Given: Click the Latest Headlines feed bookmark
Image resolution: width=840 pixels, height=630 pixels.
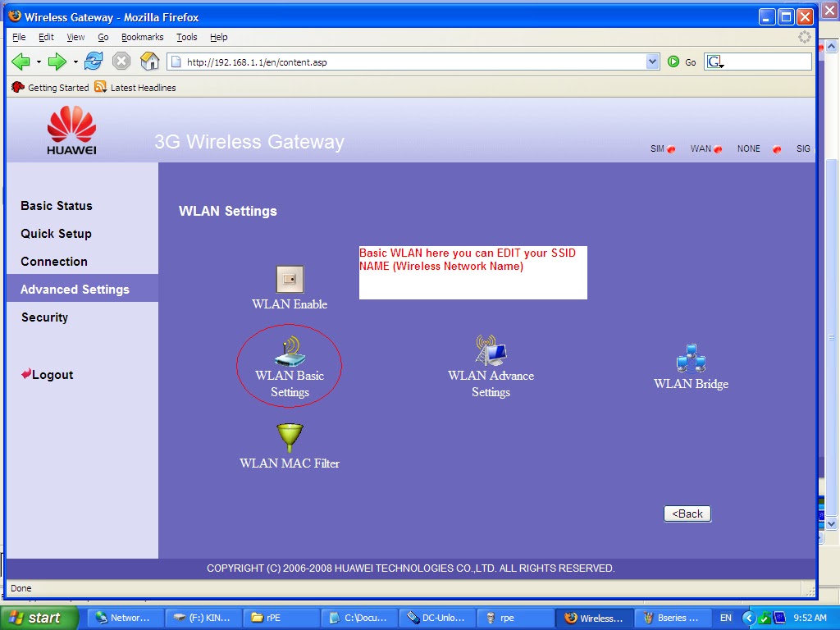Looking at the screenshot, I should pos(135,87).
